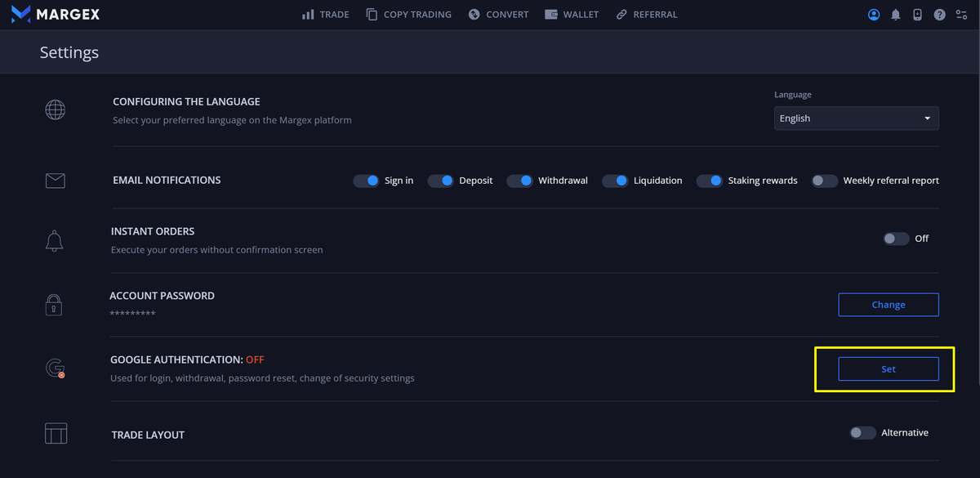This screenshot has width=980, height=478.
Task: Go to the Trade menu
Action: click(x=325, y=15)
